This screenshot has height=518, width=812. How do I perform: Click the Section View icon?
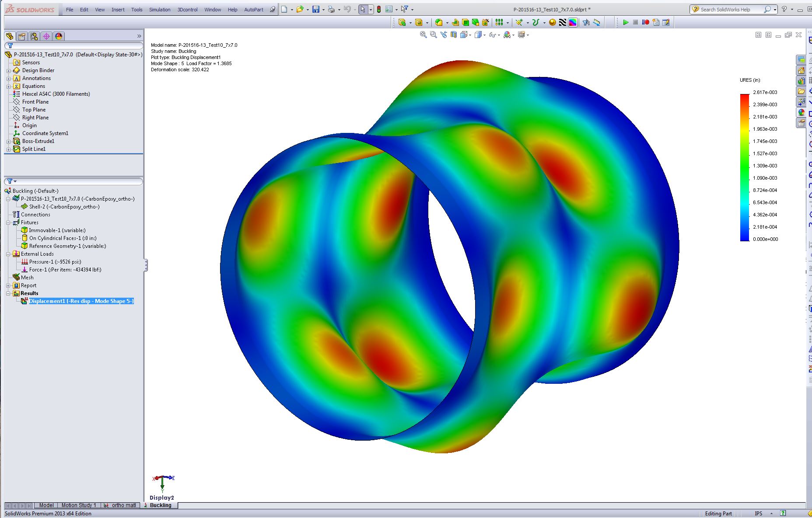(x=454, y=35)
